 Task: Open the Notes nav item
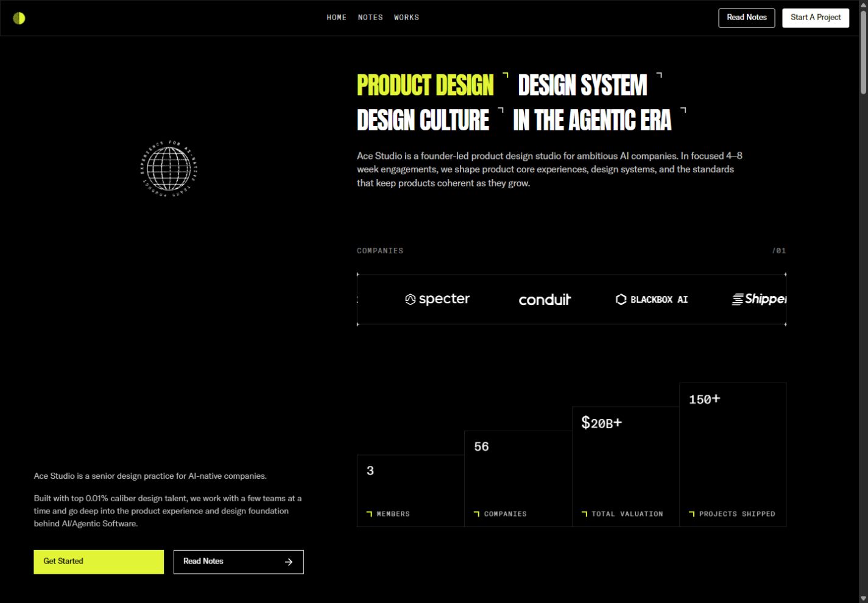[x=370, y=18]
